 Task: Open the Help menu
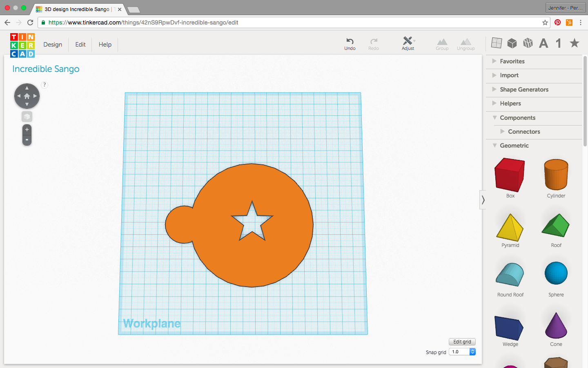pyautogui.click(x=105, y=45)
